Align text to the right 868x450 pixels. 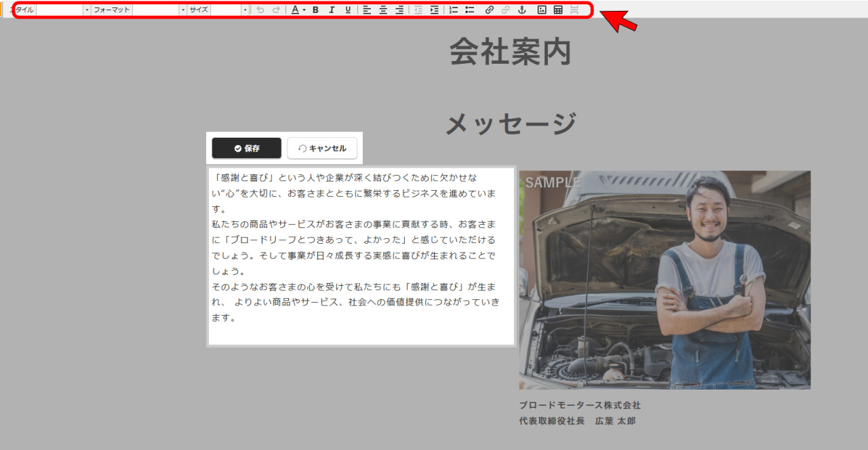coord(399,10)
